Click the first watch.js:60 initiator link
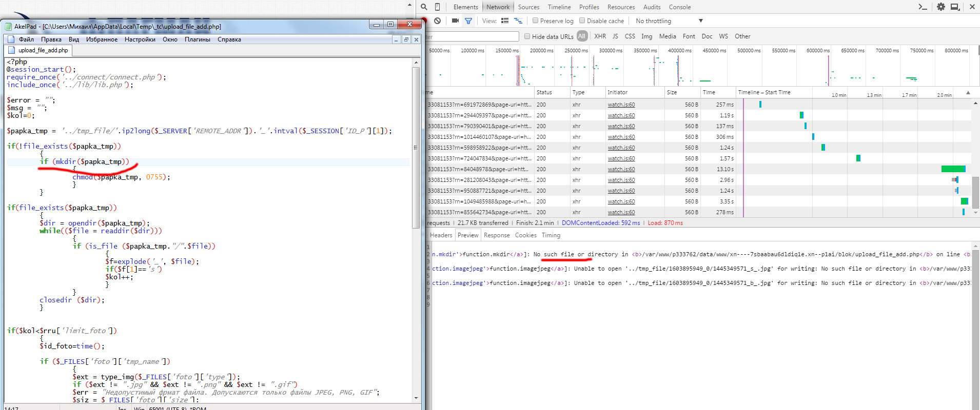The width and height of the screenshot is (980, 410). click(x=621, y=105)
